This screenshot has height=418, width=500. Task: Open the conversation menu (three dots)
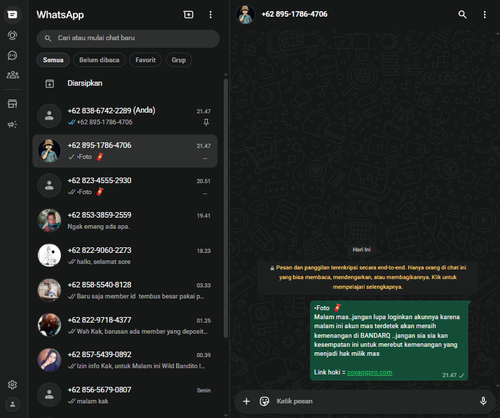pyautogui.click(x=485, y=14)
